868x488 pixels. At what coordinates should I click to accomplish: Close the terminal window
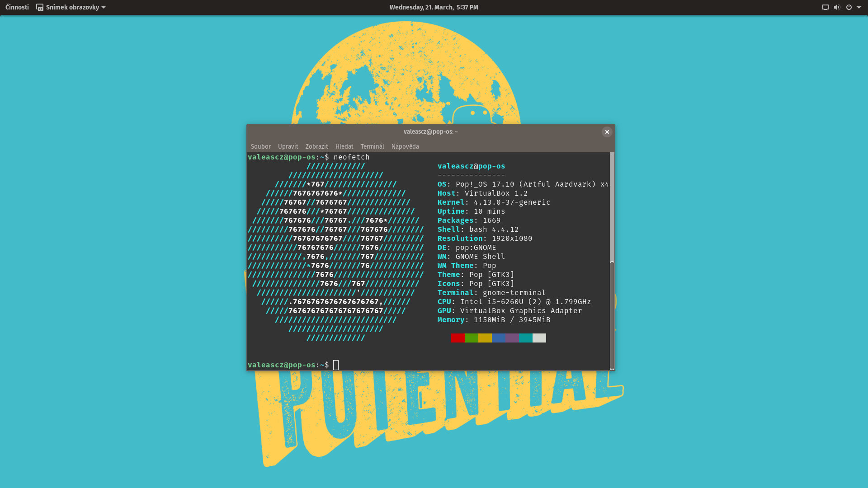607,132
